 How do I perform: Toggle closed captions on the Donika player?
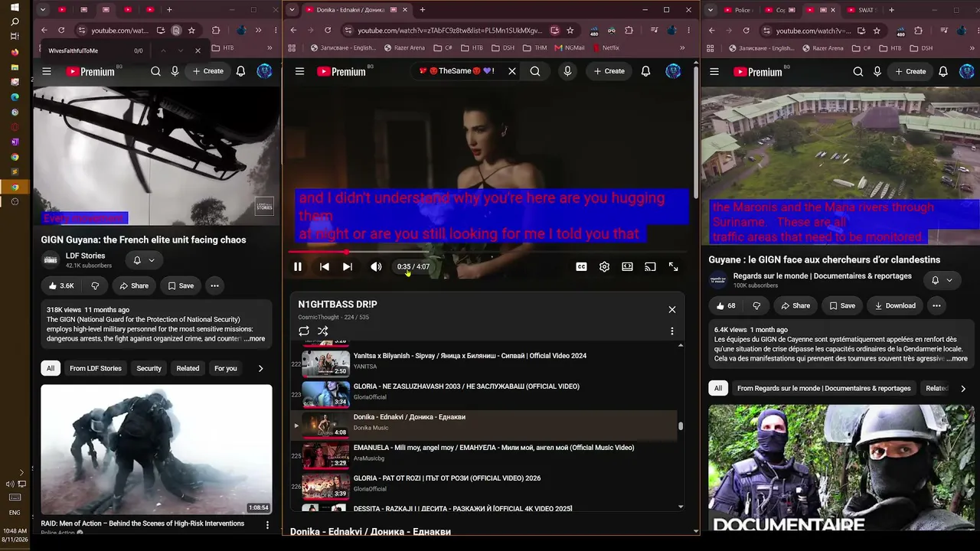[x=581, y=267]
